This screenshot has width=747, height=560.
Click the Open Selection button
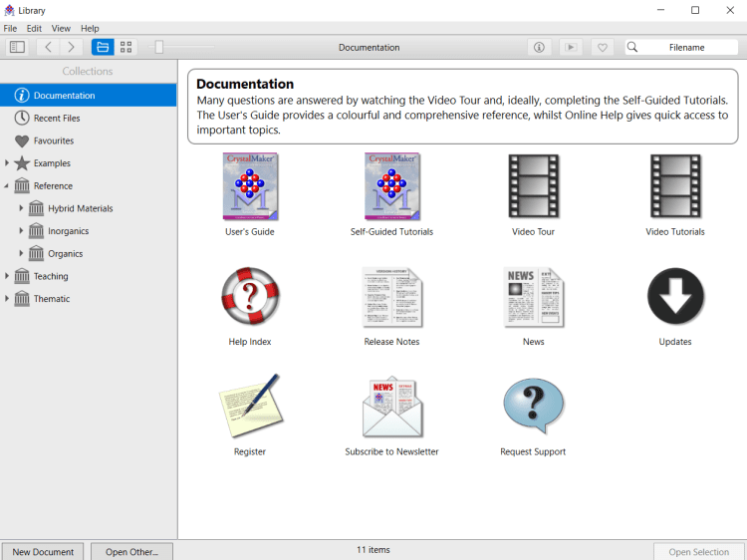click(698, 551)
